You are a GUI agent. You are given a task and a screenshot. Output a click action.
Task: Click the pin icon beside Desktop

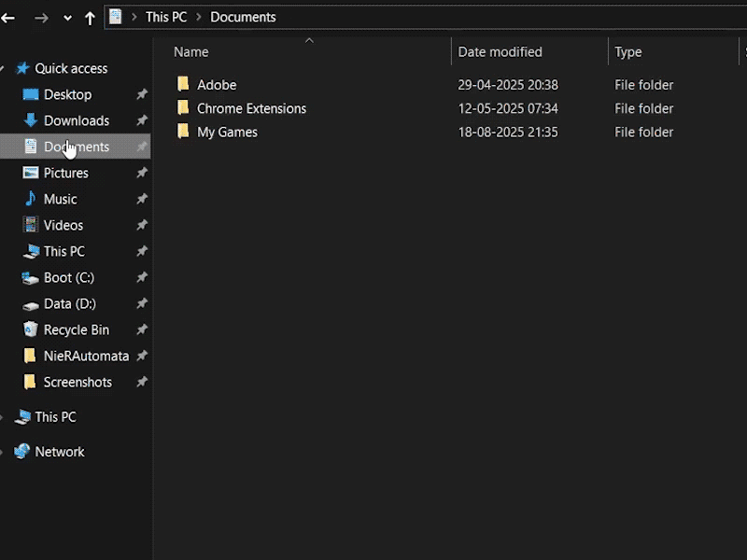(142, 94)
